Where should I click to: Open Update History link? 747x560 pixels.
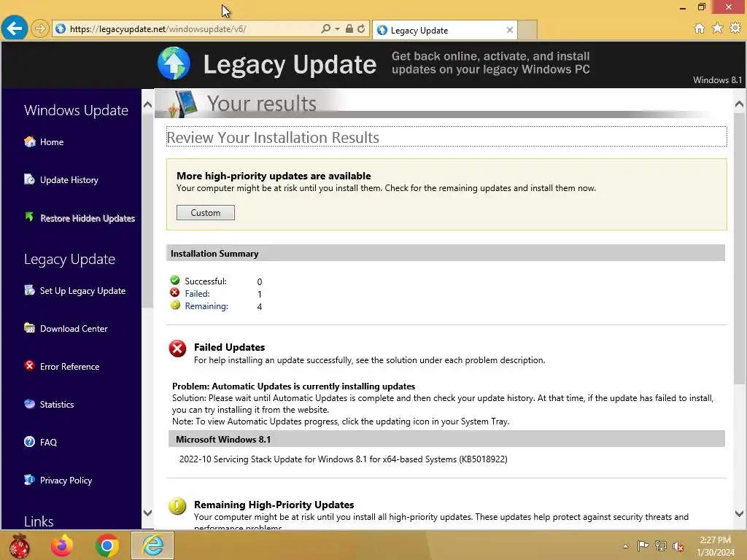pyautogui.click(x=69, y=180)
